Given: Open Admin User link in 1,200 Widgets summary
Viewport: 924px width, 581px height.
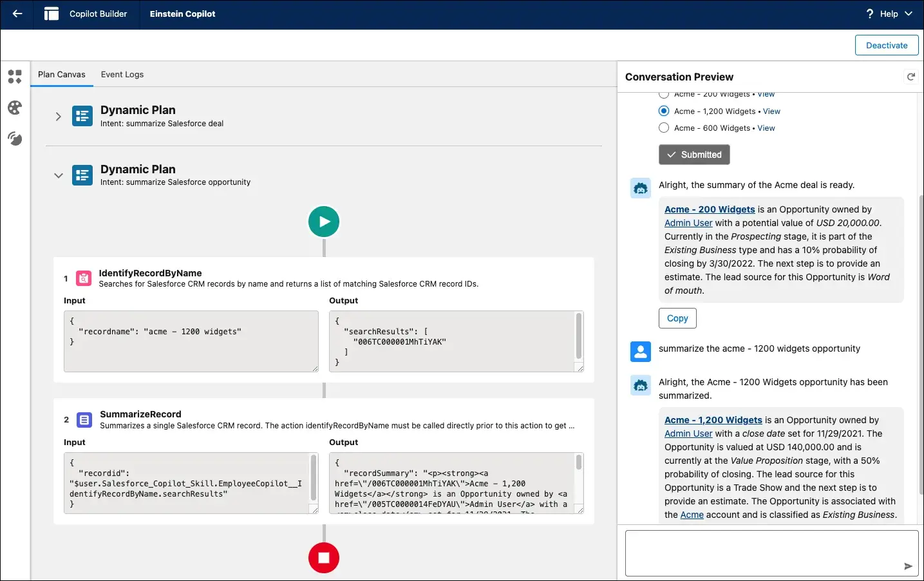Looking at the screenshot, I should 688,433.
